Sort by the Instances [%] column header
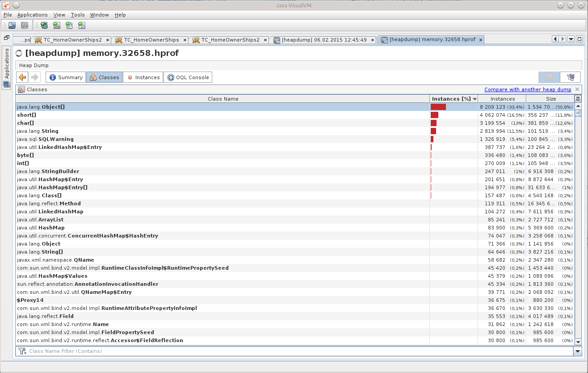 (x=454, y=99)
